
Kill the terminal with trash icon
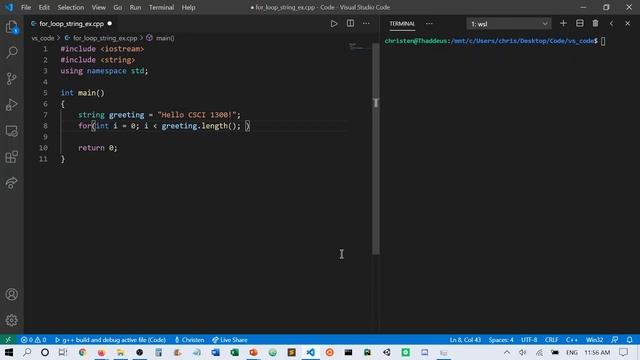click(x=596, y=24)
